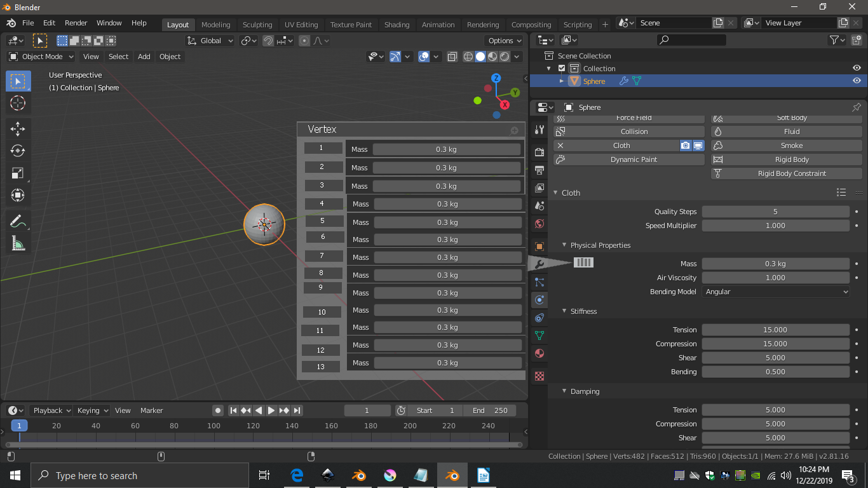Select the Cursor tool in the viewport toolbar

click(18, 103)
